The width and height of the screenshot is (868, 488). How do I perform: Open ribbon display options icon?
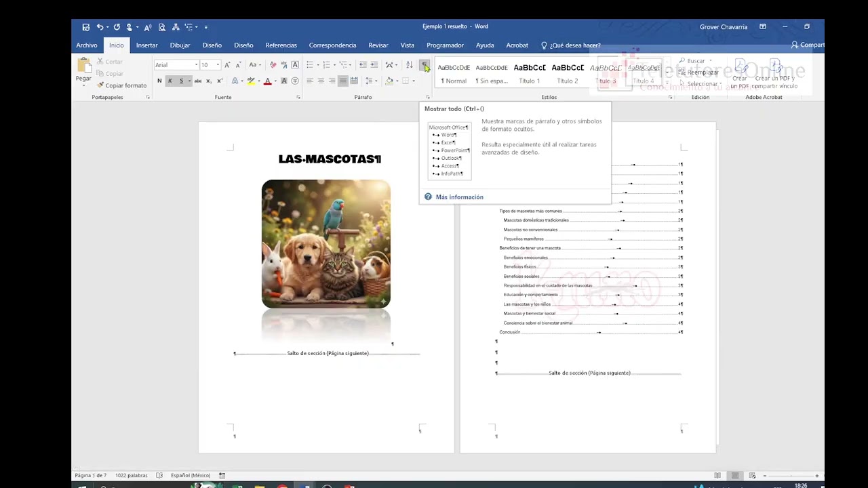tap(763, 27)
